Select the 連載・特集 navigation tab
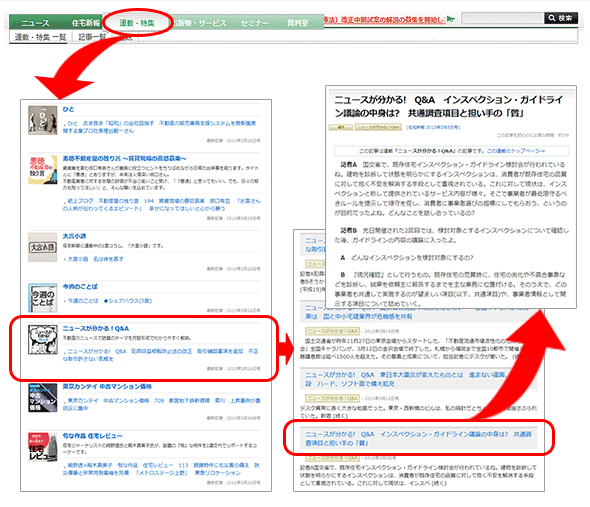Screen dimensions: 590x507 tap(137, 23)
